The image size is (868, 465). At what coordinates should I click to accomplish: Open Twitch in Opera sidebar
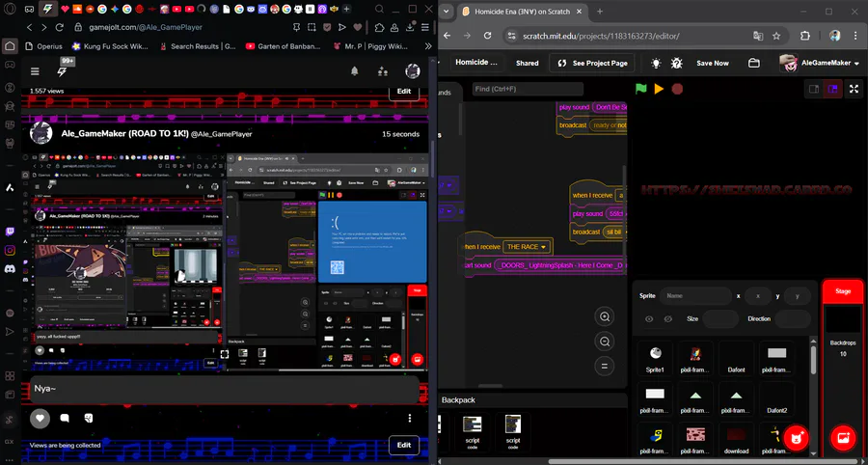[x=10, y=232]
